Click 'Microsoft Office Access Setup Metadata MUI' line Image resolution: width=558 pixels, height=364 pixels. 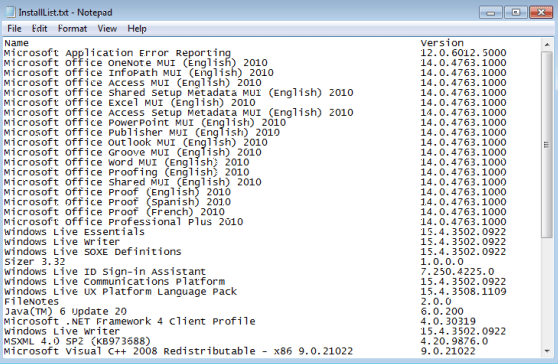click(x=179, y=113)
